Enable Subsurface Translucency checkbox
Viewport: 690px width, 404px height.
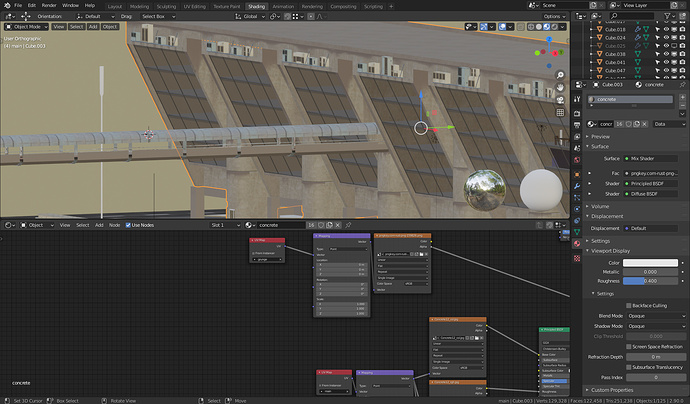(x=628, y=367)
